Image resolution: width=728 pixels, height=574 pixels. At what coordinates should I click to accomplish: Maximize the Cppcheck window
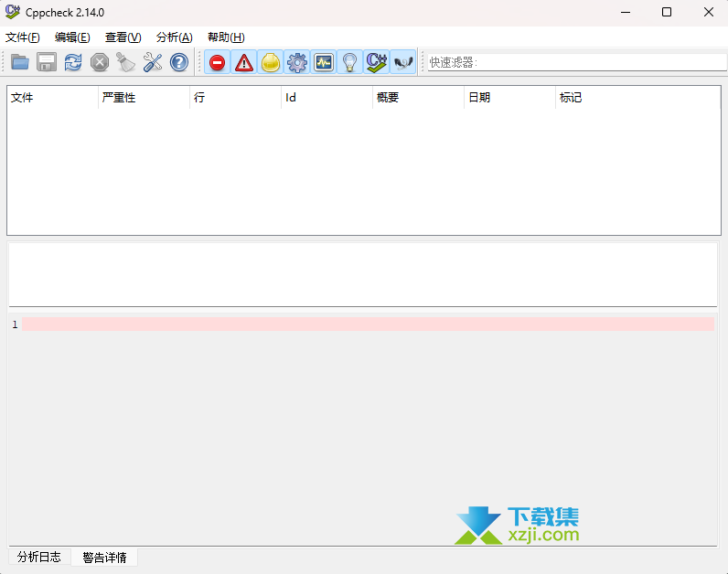(x=667, y=12)
